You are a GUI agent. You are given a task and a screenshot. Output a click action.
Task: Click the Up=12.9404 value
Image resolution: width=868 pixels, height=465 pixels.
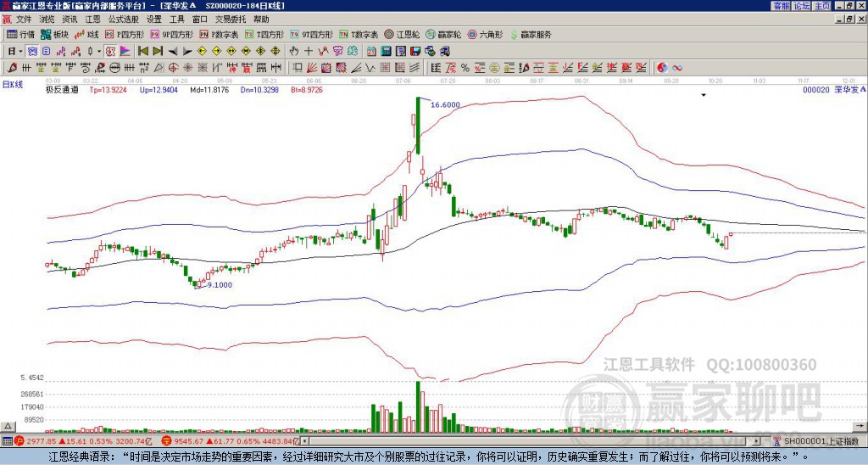pyautogui.click(x=159, y=89)
